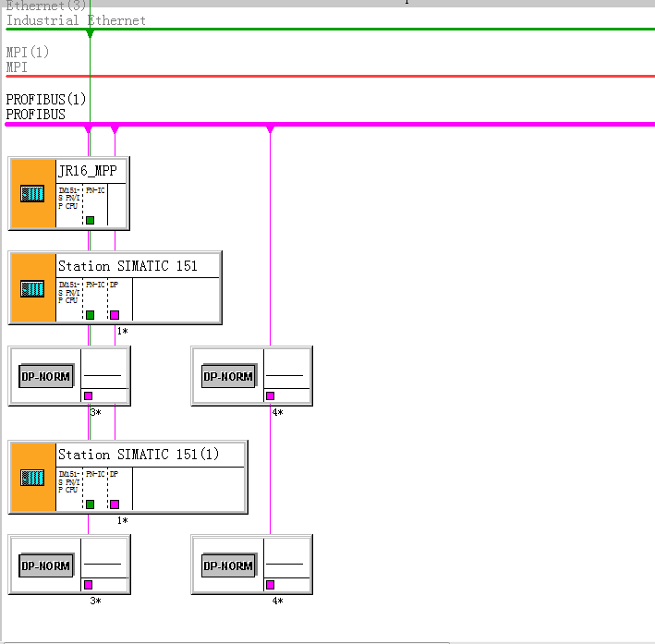
Task: Click the MPI(1) network label text
Action: coord(28,52)
